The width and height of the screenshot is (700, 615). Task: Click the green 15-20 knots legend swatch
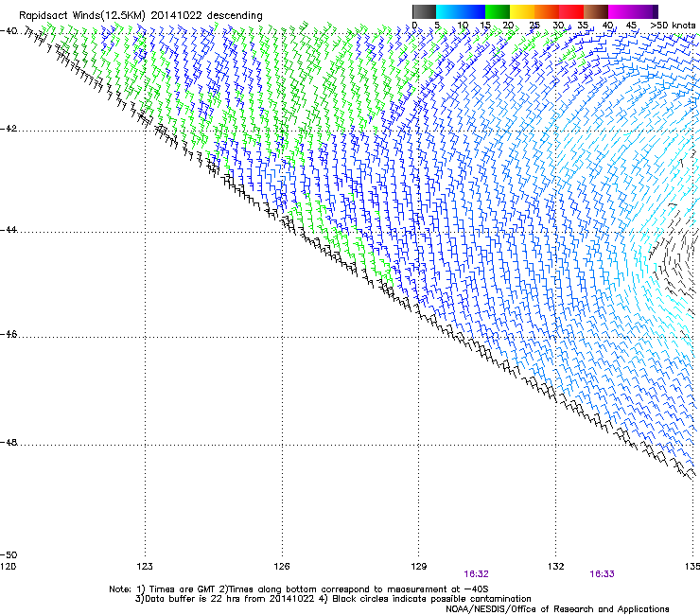tap(498, 11)
